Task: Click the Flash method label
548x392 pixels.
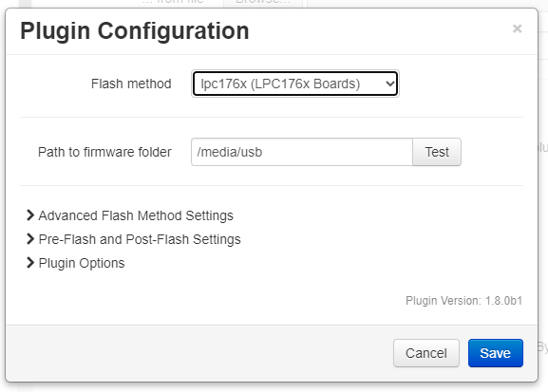Action: coord(131,84)
